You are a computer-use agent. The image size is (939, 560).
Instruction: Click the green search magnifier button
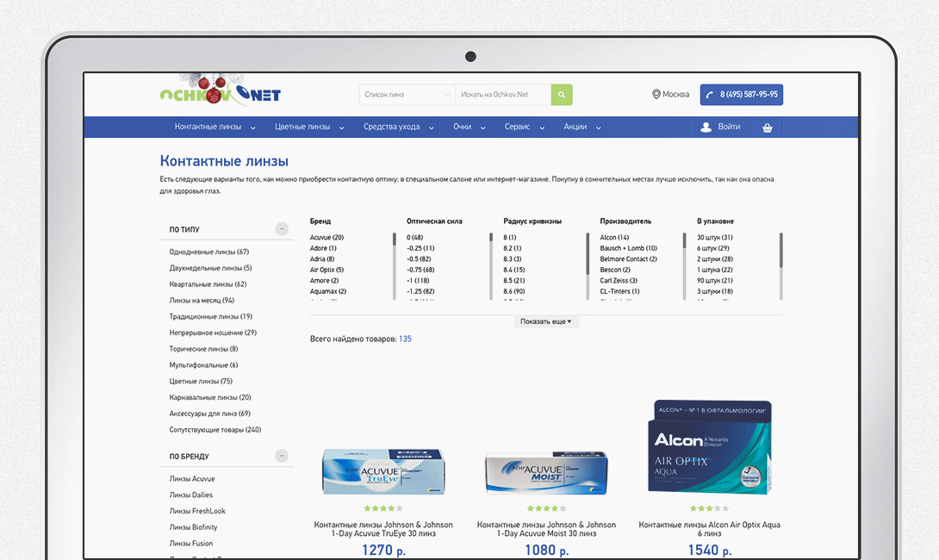(562, 95)
